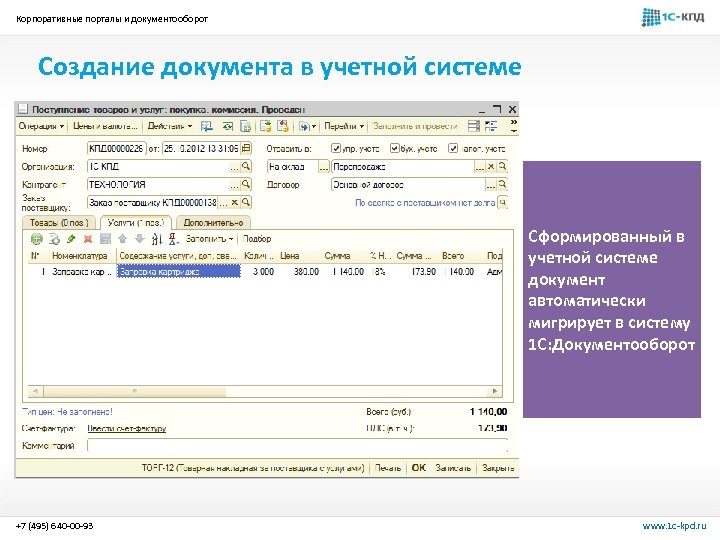Open selection ellipsis for Контрагент field
This screenshot has height=540, width=720.
click(235, 185)
